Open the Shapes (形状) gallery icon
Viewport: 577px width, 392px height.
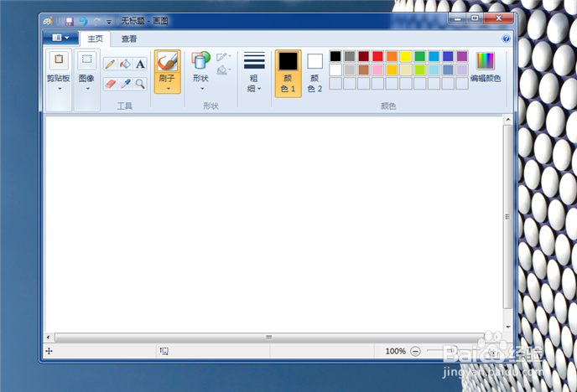200,60
